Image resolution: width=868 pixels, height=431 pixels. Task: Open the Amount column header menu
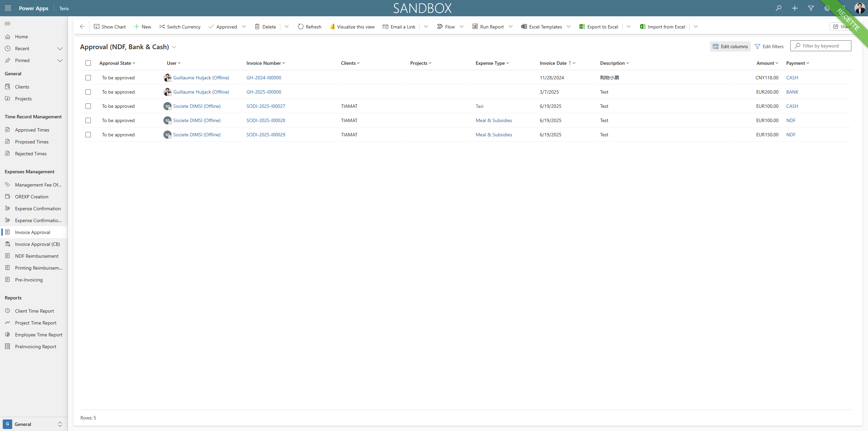[767, 63]
